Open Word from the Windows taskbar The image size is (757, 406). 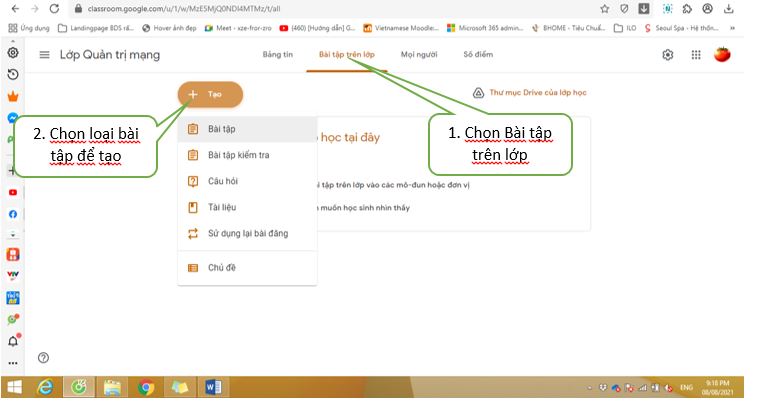213,387
